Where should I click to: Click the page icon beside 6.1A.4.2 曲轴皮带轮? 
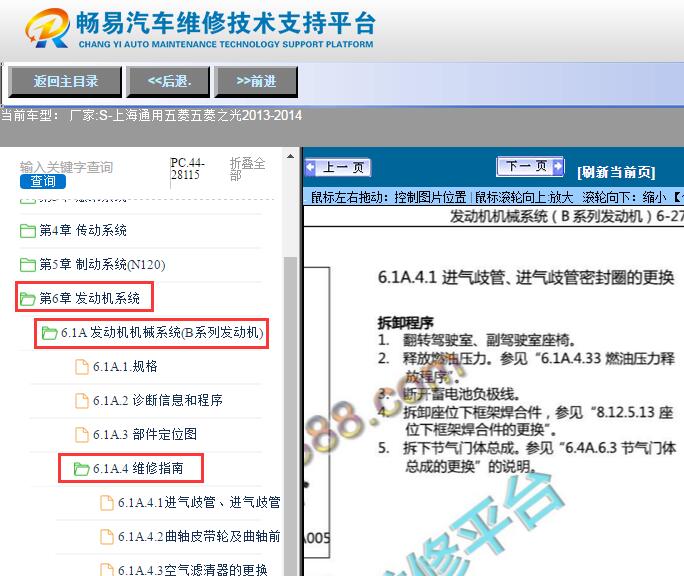pos(107,537)
